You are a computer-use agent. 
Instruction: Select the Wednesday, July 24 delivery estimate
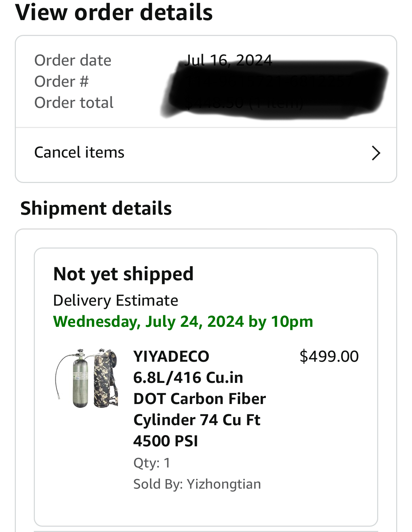coord(183,322)
